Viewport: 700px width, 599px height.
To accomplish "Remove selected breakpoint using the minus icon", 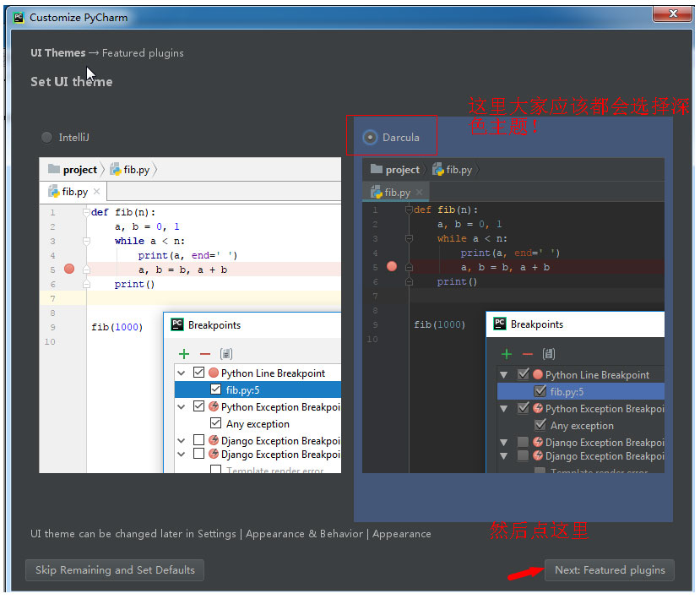I will tap(205, 353).
